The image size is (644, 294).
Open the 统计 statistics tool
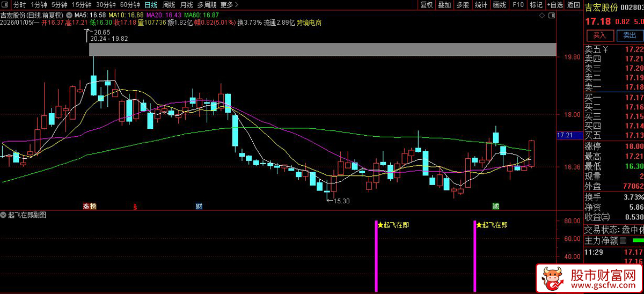[481, 5]
